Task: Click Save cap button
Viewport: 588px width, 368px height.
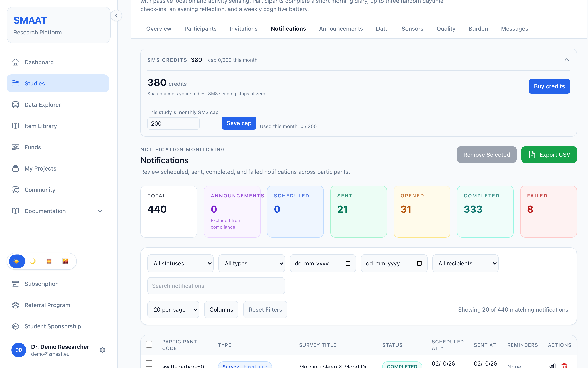Action: pos(239,123)
